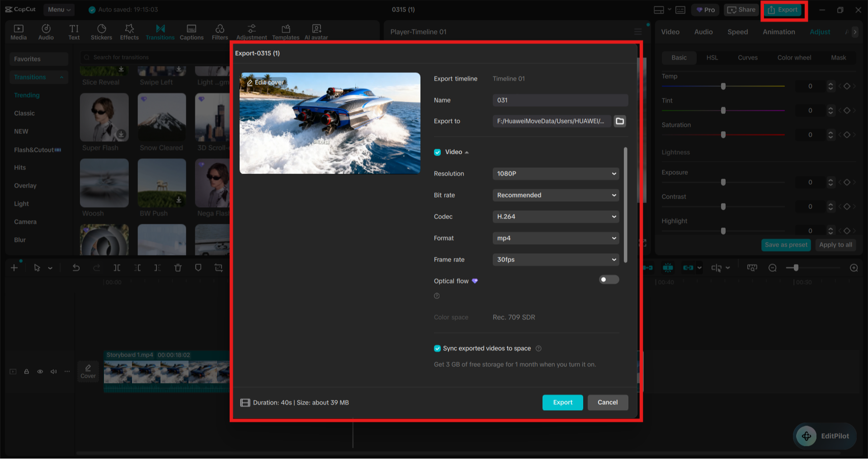Adjust the Temp slider handle
This screenshot has width=868, height=459.
[723, 86]
